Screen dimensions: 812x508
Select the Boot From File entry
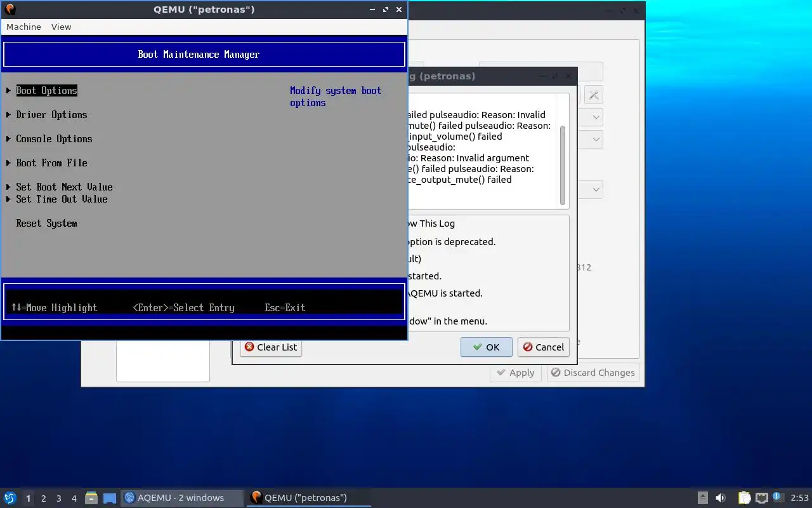click(x=51, y=163)
